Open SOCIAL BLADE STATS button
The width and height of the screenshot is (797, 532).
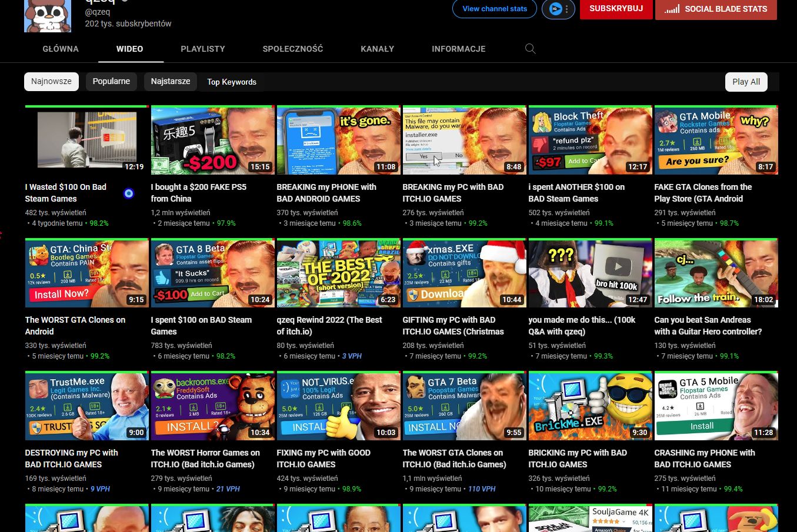[716, 9]
